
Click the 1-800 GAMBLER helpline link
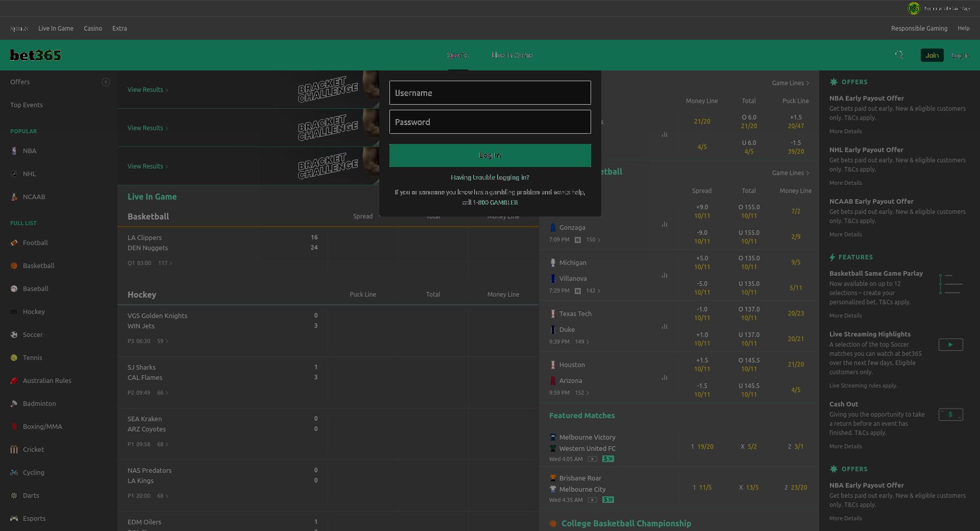tap(495, 202)
